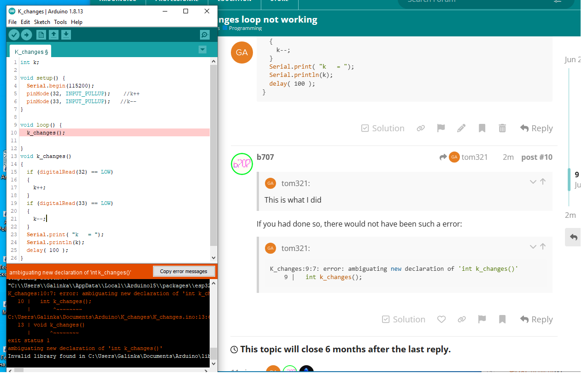Image resolution: width=588 pixels, height=385 pixels.
Task: Copy link icon on post #10
Action: [x=462, y=319]
